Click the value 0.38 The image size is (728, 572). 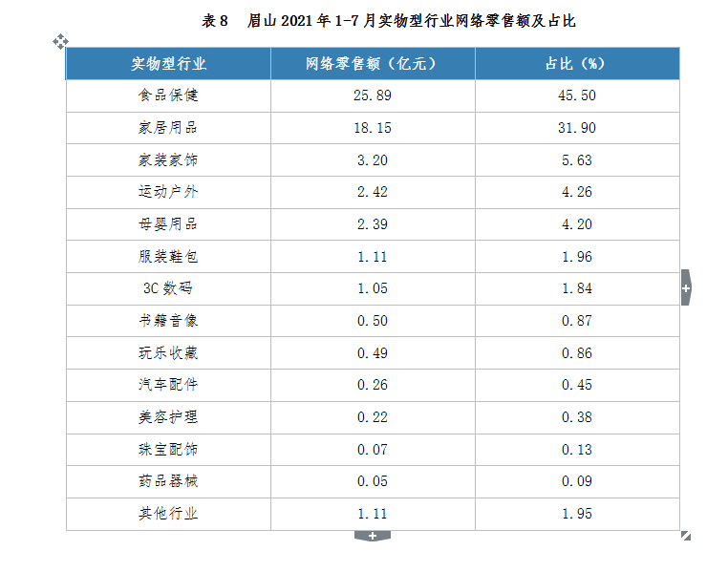577,417
